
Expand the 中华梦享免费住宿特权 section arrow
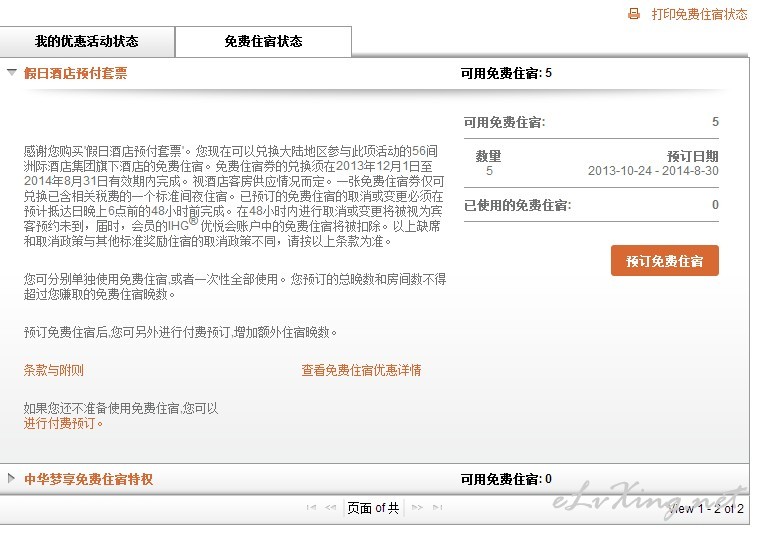[x=12, y=478]
